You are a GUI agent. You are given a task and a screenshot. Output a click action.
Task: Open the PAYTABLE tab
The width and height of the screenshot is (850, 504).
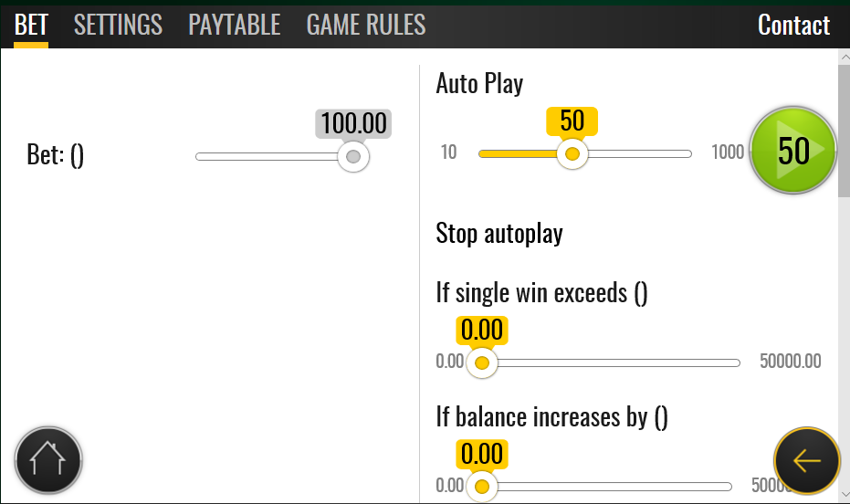(234, 25)
